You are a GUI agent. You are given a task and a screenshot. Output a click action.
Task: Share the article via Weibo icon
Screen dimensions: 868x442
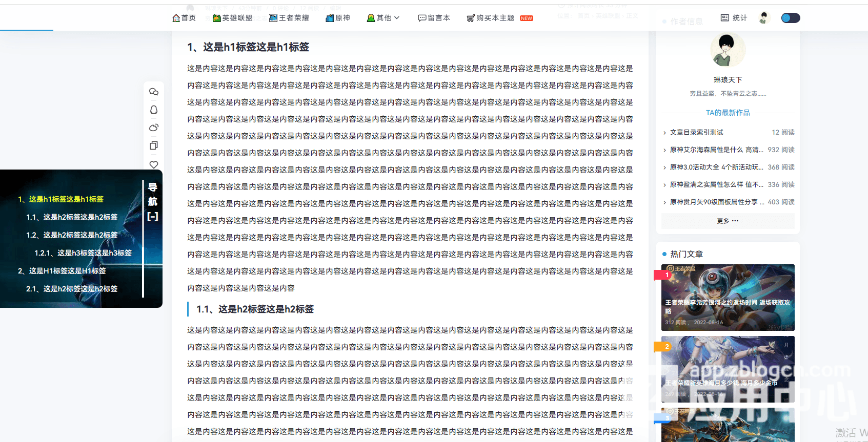click(154, 128)
